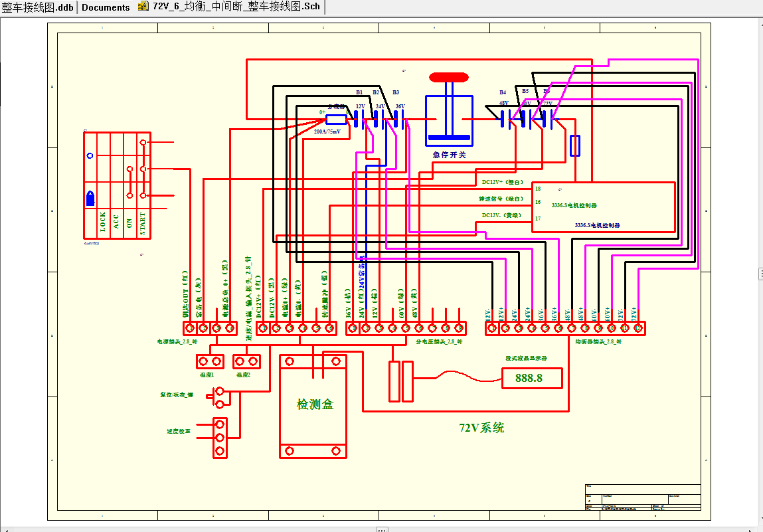Viewport: 763px width, 532px height.
Task: Click the vertical 12V- equalizer pin label
Action: 487,314
